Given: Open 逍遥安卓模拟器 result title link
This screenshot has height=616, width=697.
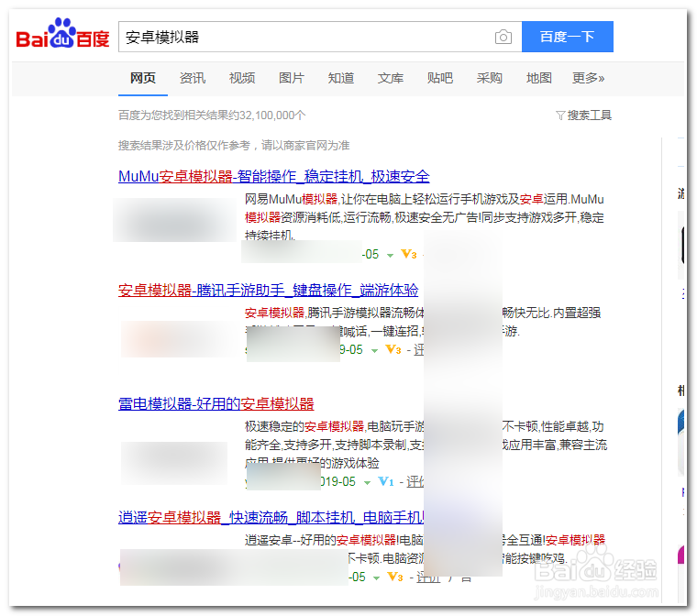Looking at the screenshot, I should [x=271, y=518].
